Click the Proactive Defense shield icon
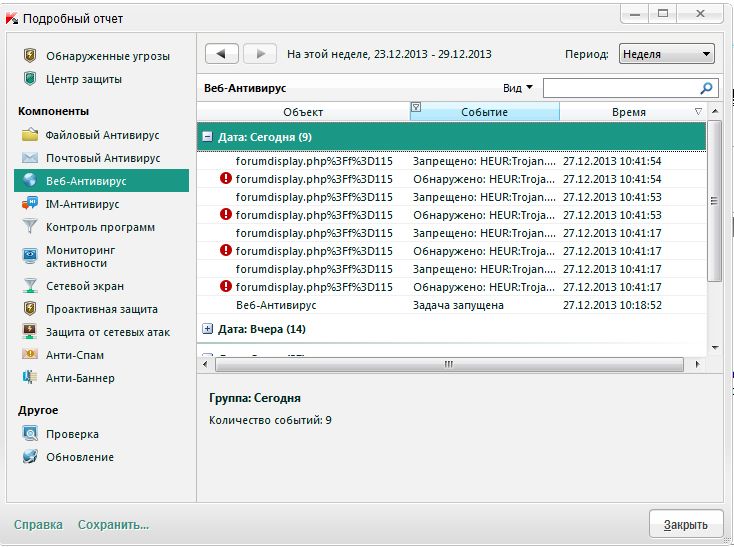 [29, 309]
